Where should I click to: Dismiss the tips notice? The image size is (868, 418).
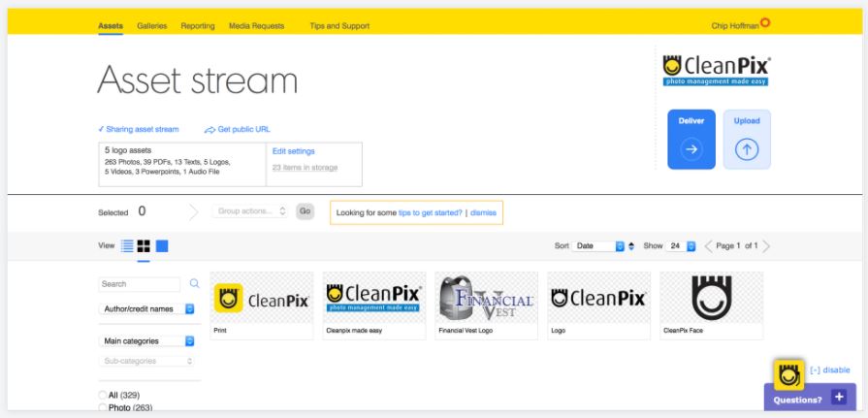pyautogui.click(x=483, y=212)
